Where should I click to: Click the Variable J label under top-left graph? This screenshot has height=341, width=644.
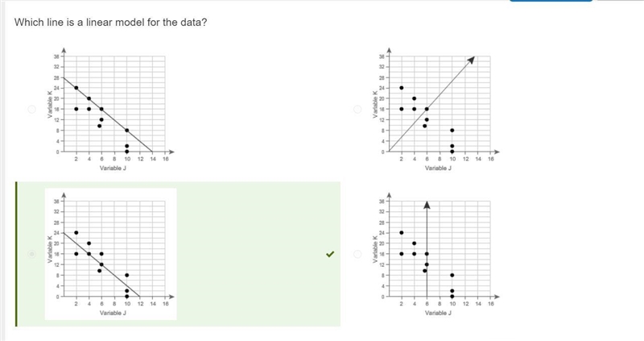coord(113,168)
